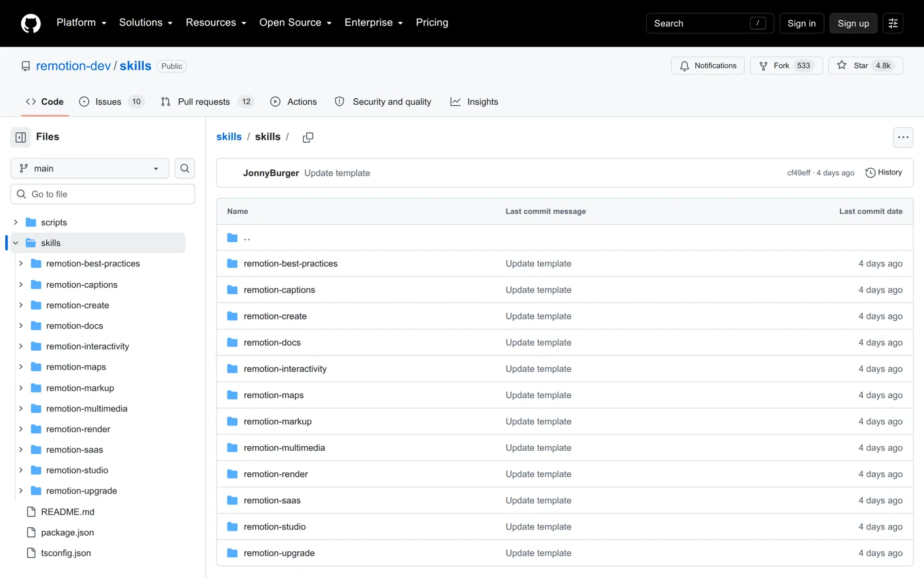
Task: Open the Open Source dropdown
Action: (x=295, y=23)
